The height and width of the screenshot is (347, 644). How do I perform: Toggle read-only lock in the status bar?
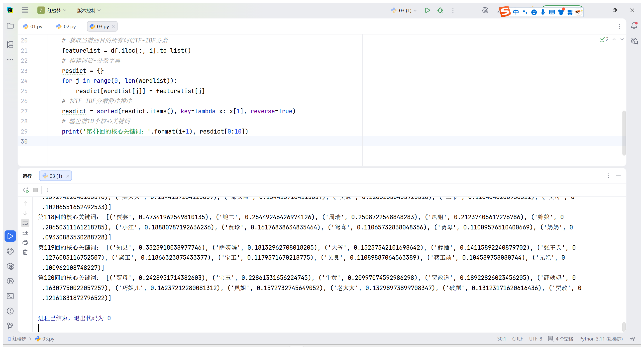pos(632,339)
